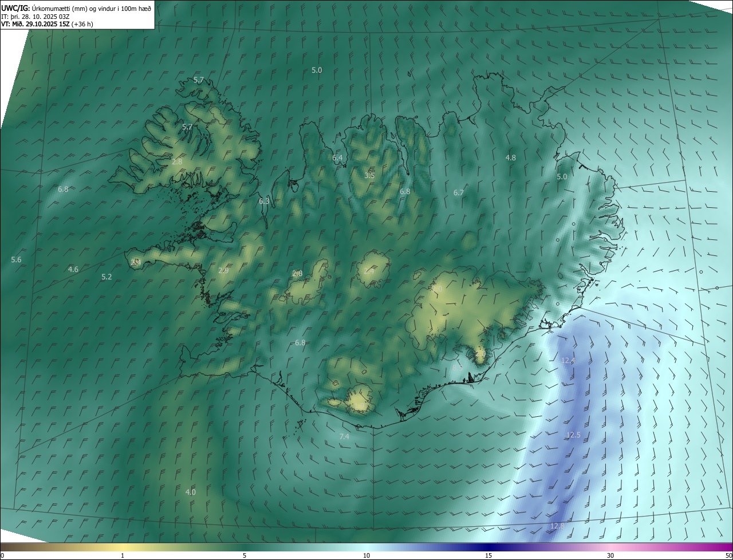Click the colorbar tick label 10
This screenshot has width=733, height=560.
pos(366,556)
